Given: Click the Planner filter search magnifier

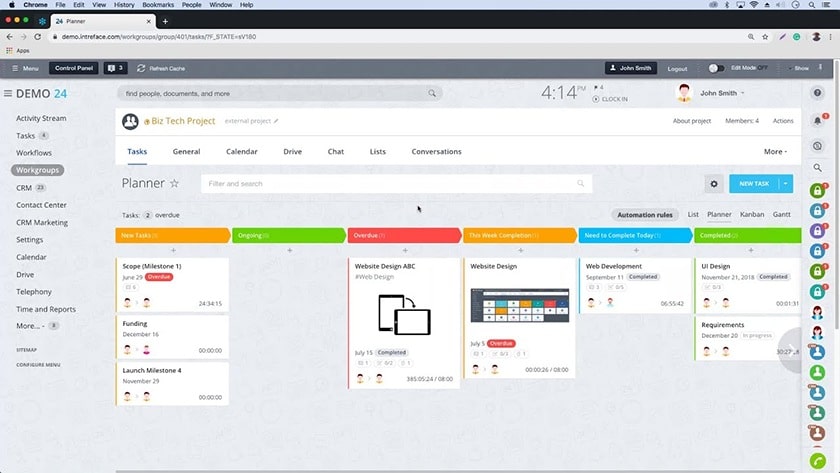Looking at the screenshot, I should click(580, 183).
